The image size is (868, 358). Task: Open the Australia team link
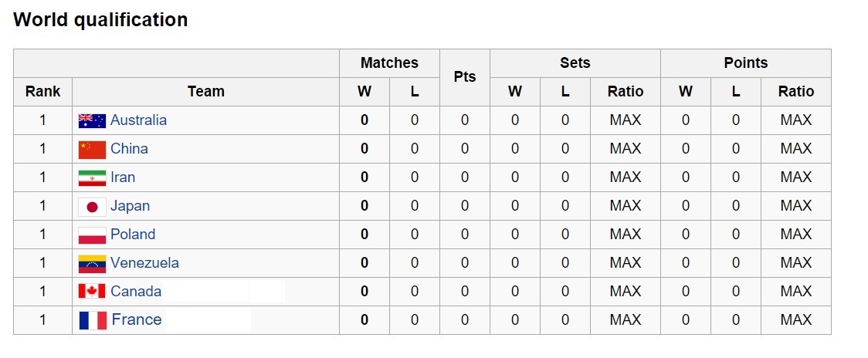coord(138,120)
